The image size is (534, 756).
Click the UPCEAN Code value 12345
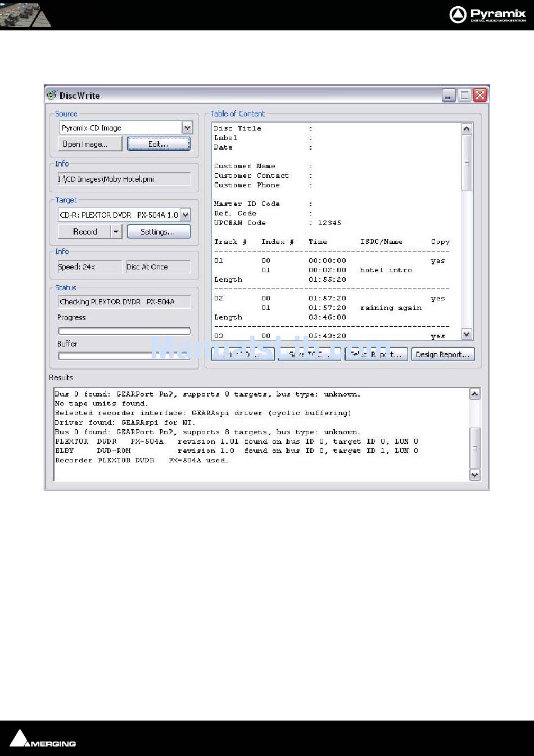tap(329, 223)
